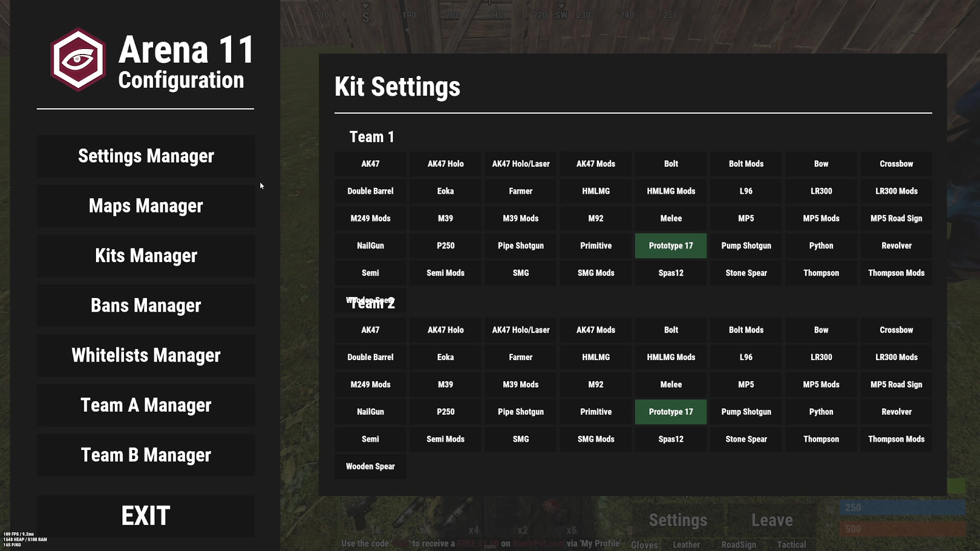
Task: Open the Bans Manager menu
Action: [x=145, y=306]
